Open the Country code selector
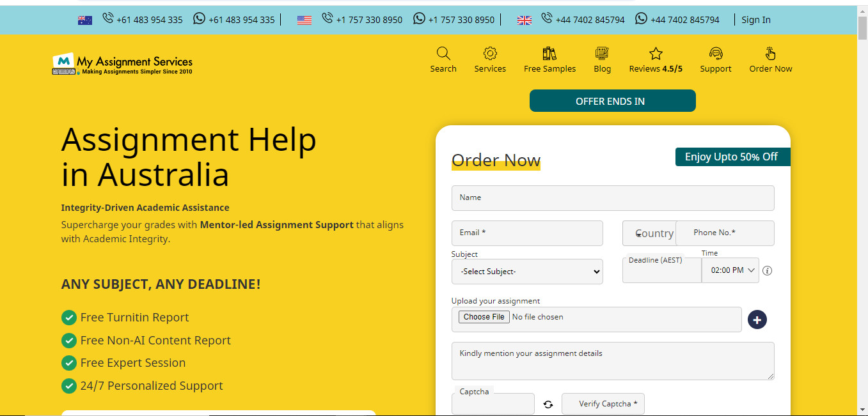The height and width of the screenshot is (416, 868). (x=649, y=234)
